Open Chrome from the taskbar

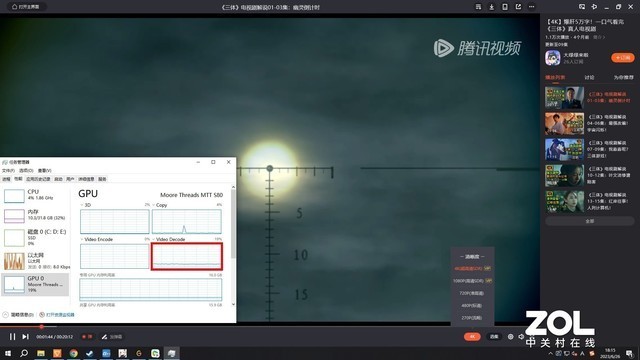tap(73, 353)
